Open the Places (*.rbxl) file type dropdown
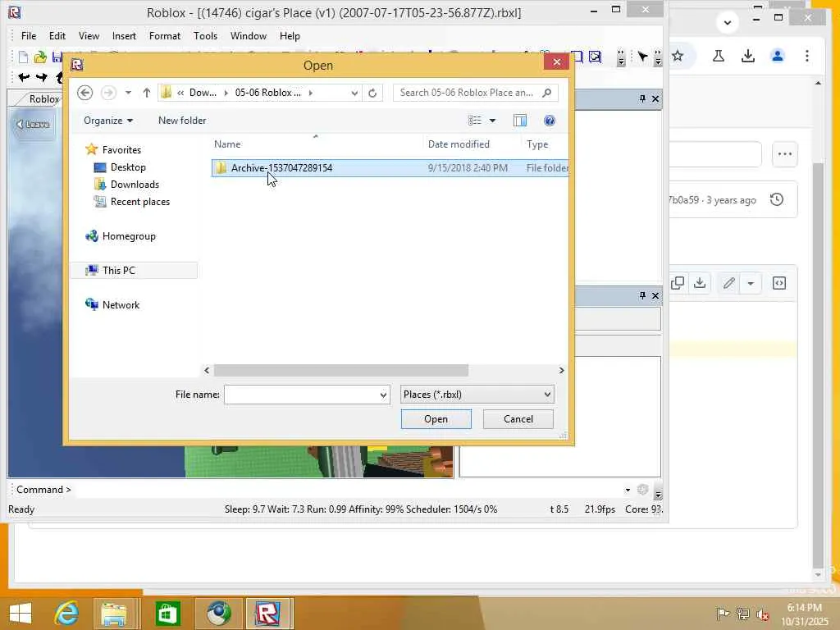The width and height of the screenshot is (840, 630). pyautogui.click(x=477, y=395)
